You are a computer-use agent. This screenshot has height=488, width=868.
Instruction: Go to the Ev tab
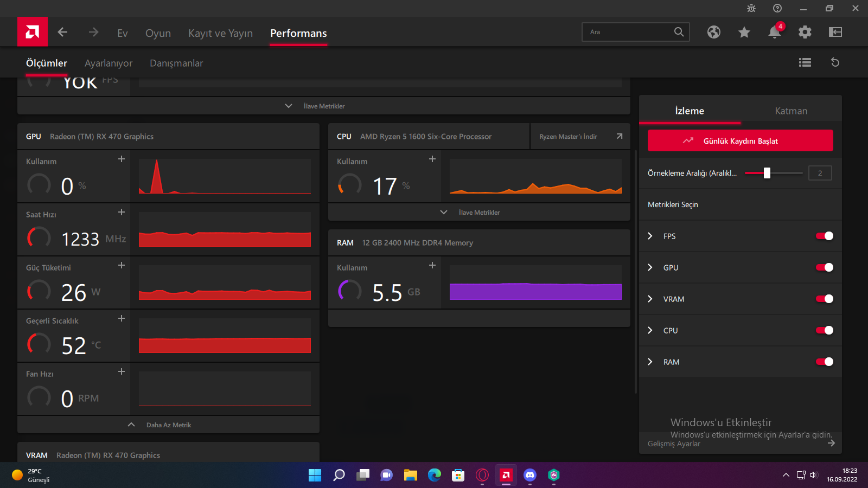123,33
